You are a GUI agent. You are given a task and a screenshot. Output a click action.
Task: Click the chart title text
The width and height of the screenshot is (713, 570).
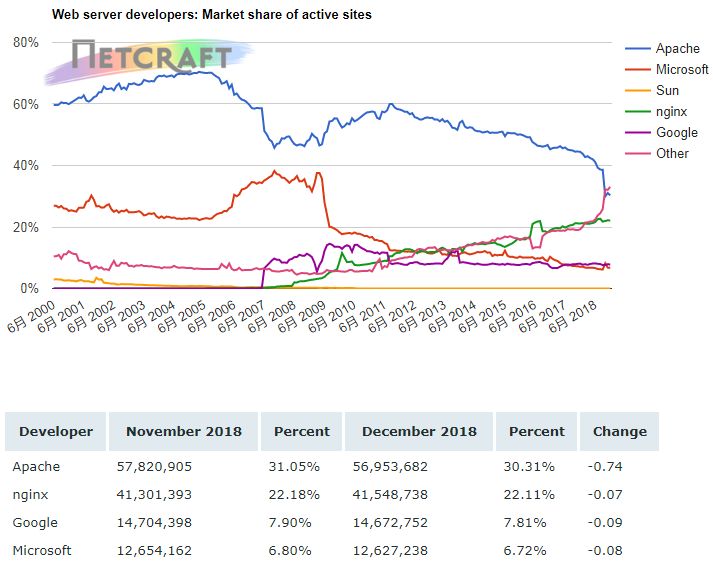[196, 15]
